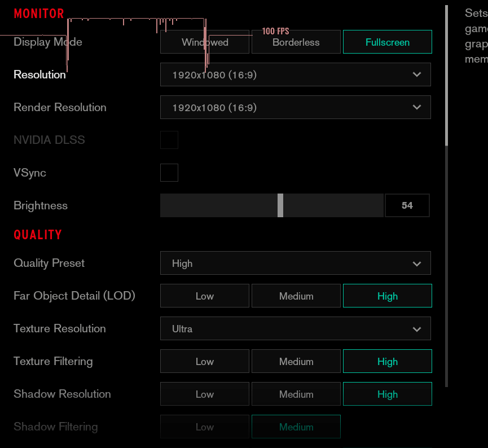
Task: Set Shadow Resolution to Medium
Action: click(296, 394)
